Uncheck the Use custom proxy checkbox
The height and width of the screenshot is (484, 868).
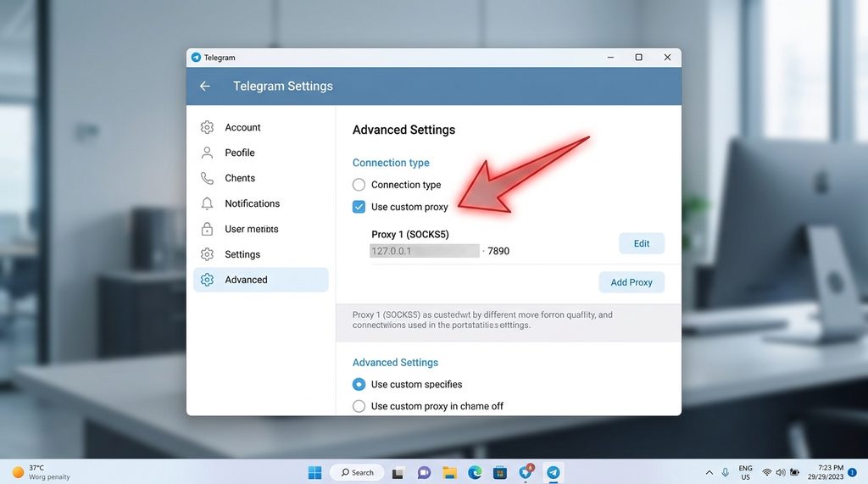coord(359,207)
